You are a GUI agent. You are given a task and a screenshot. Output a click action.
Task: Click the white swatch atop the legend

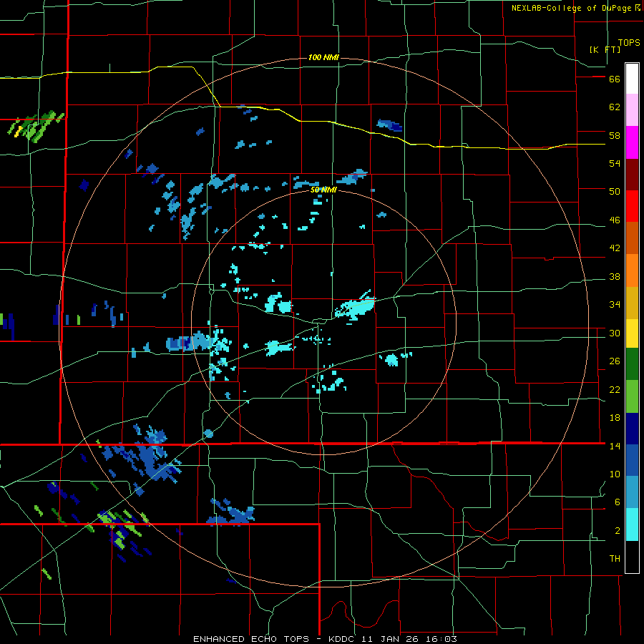(x=632, y=79)
